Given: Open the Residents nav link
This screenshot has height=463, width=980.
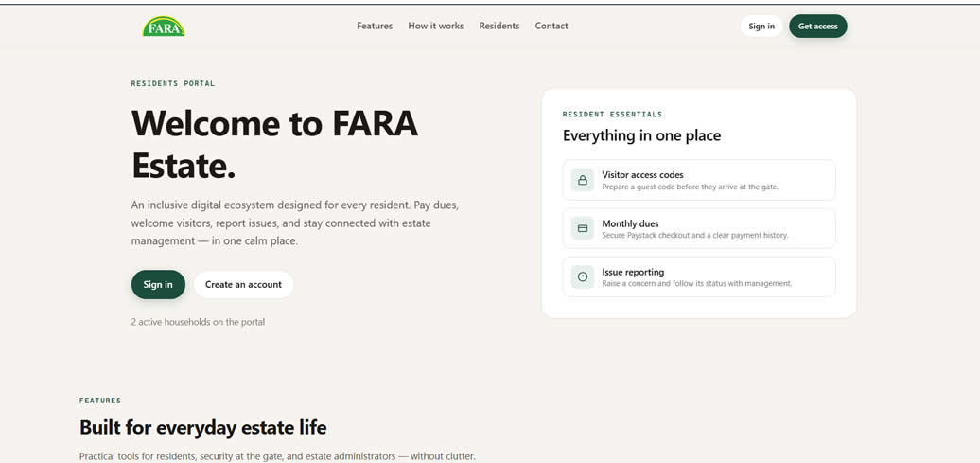Looking at the screenshot, I should point(499,26).
